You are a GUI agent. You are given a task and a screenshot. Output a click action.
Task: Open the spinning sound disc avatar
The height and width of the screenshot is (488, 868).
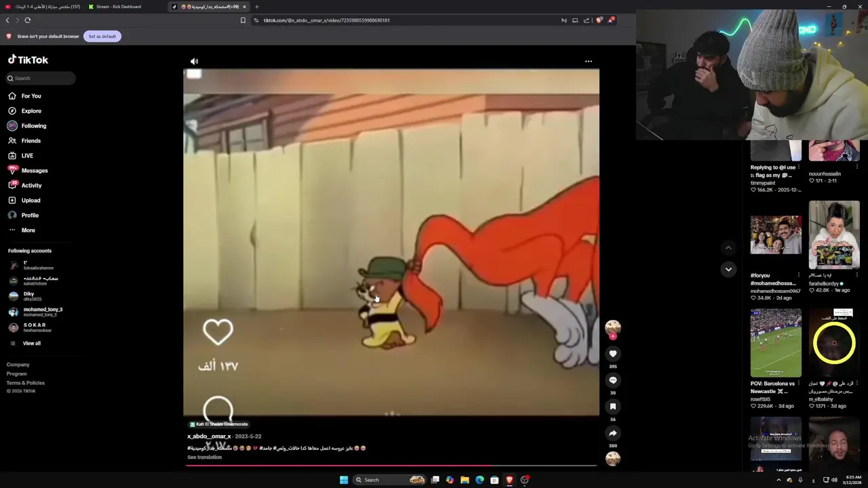612,459
